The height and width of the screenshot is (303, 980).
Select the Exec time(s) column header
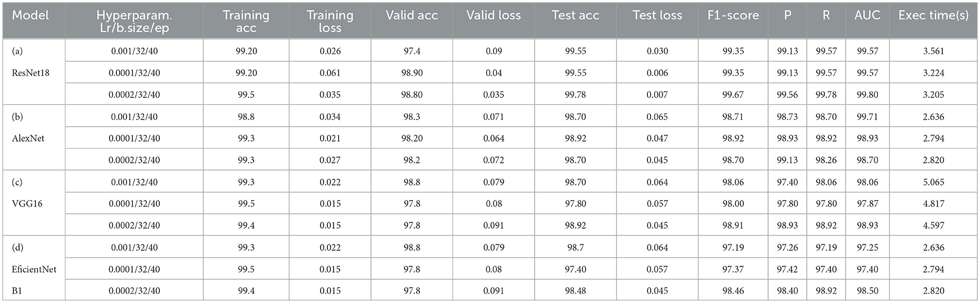934,15
